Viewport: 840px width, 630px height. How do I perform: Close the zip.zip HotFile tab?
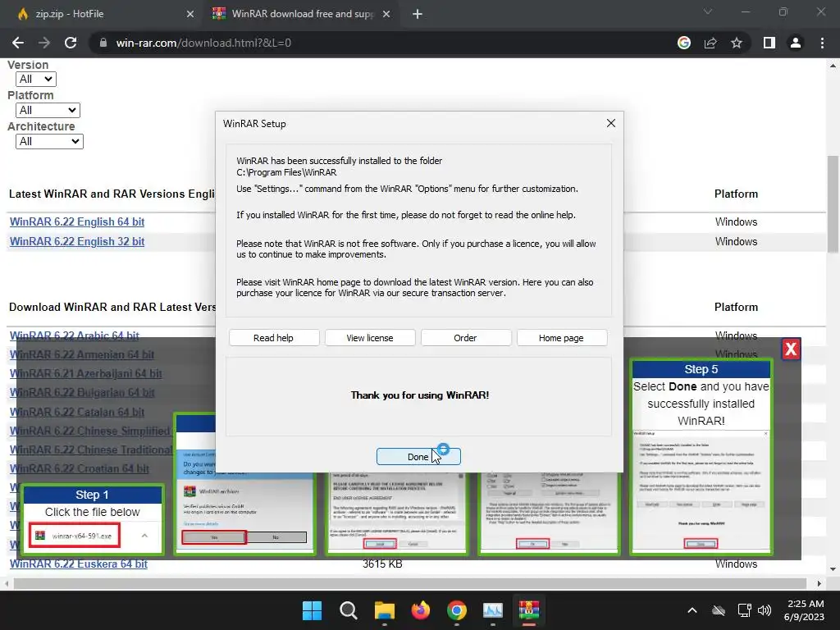point(190,14)
